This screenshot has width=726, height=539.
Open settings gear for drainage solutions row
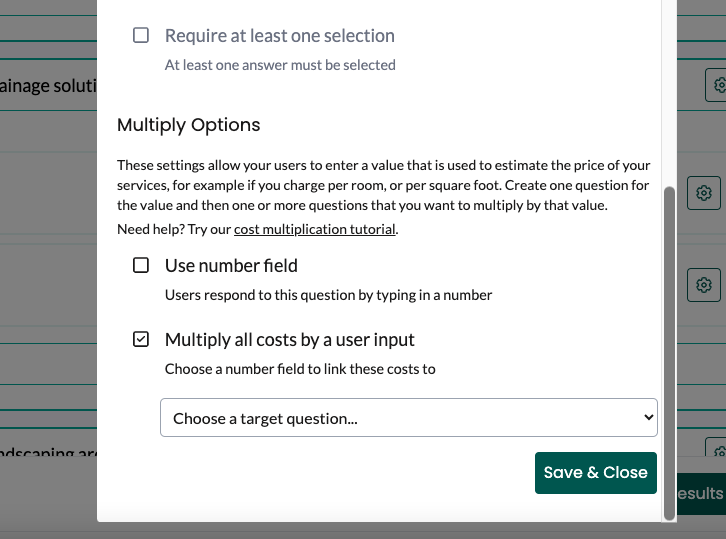click(716, 85)
